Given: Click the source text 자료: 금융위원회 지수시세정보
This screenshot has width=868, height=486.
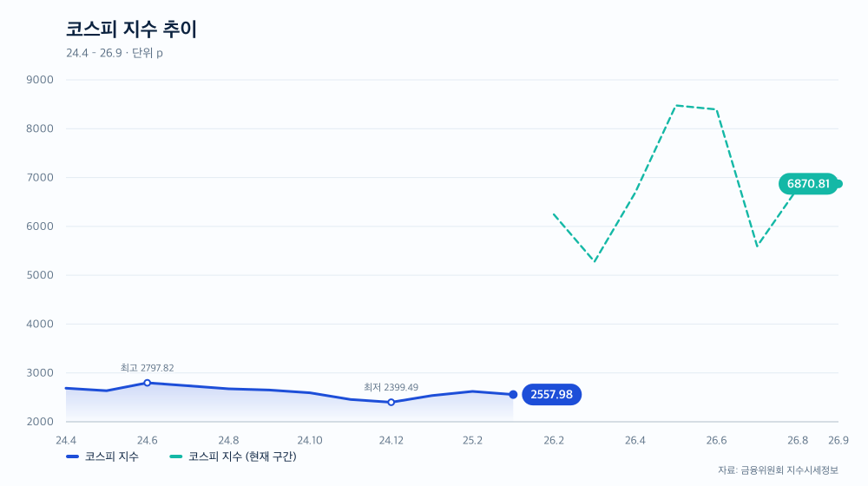Looking at the screenshot, I should pos(778,470).
